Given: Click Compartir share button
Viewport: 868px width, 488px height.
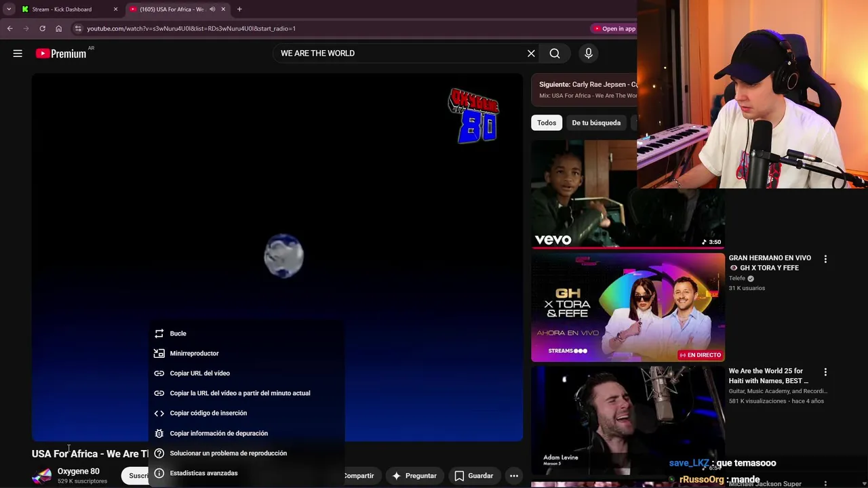Looking at the screenshot, I should coord(358,476).
